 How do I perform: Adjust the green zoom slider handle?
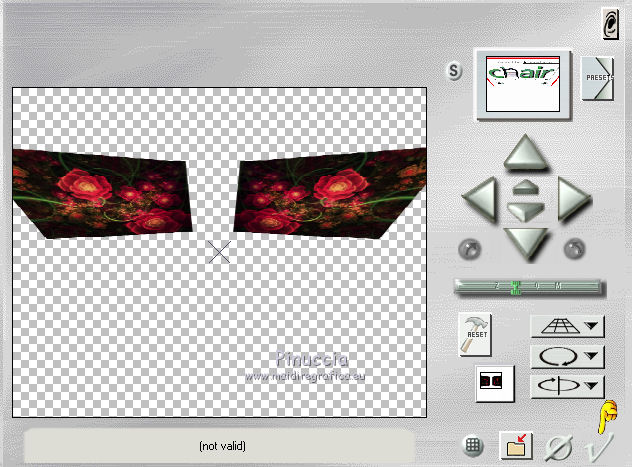point(516,287)
